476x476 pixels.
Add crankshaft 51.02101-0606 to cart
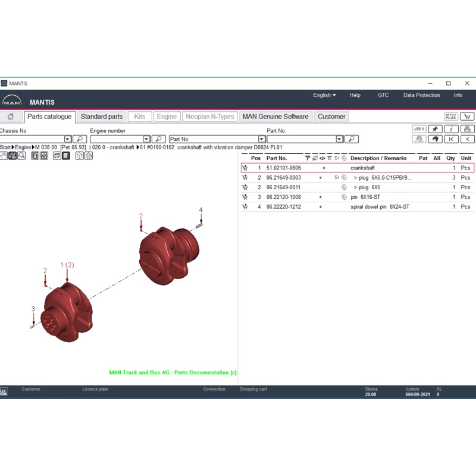245,168
